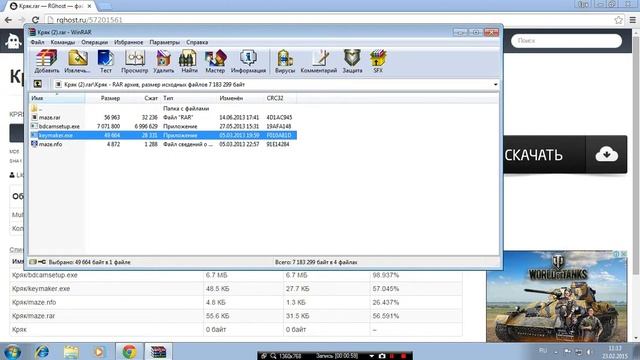Bookmark the page with the star icon
The image size is (640, 360).
point(618,20)
